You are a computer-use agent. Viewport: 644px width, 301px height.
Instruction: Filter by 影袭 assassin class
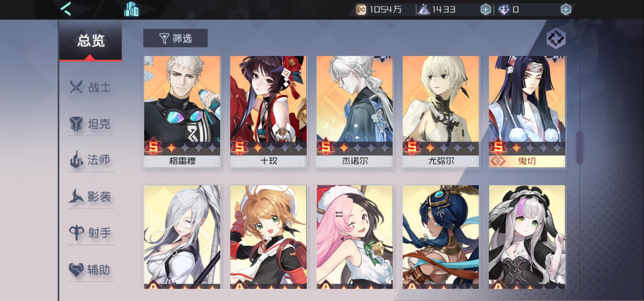[91, 196]
